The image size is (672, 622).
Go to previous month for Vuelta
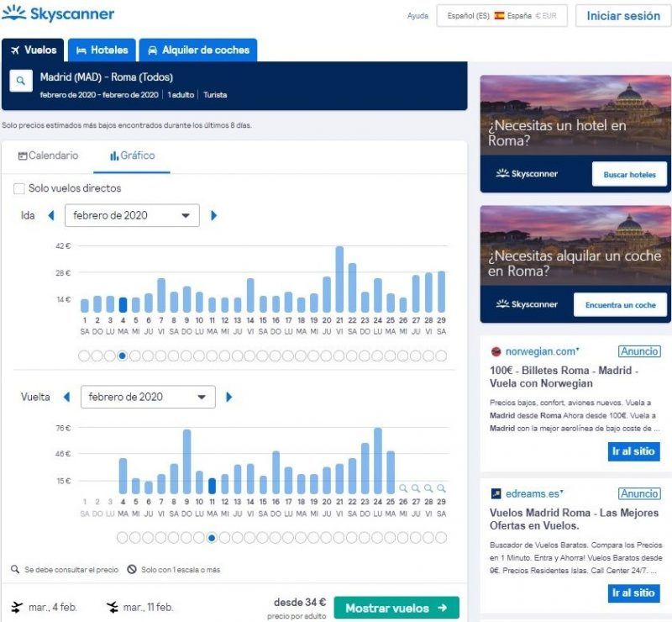[x=66, y=397]
